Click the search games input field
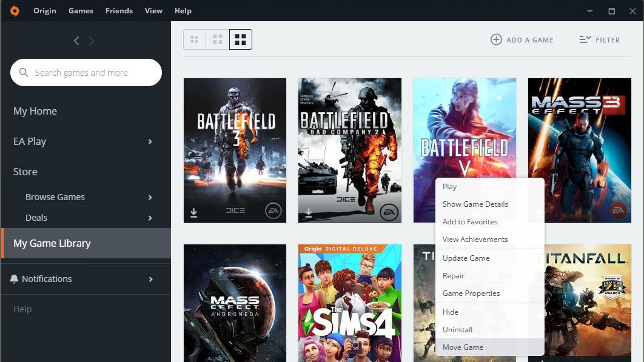 point(86,73)
